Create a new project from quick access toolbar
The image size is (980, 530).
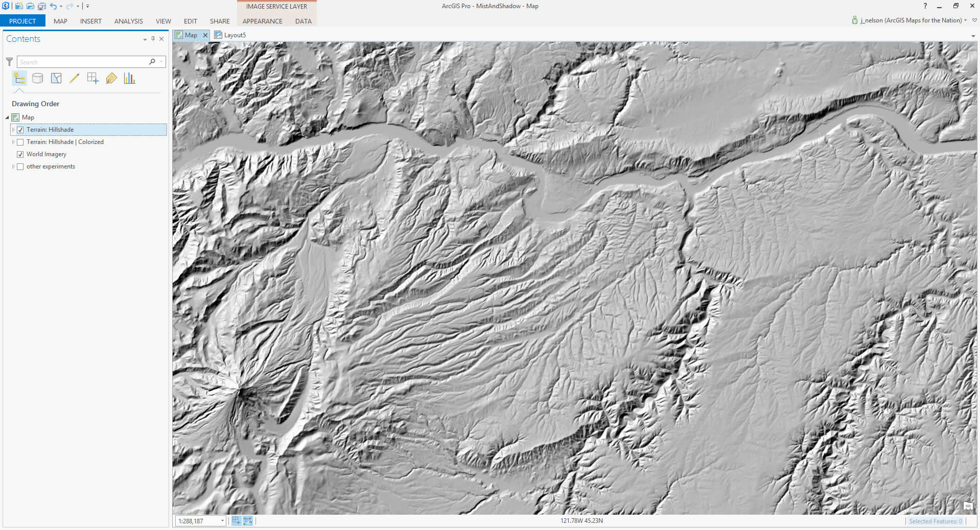tap(19, 6)
